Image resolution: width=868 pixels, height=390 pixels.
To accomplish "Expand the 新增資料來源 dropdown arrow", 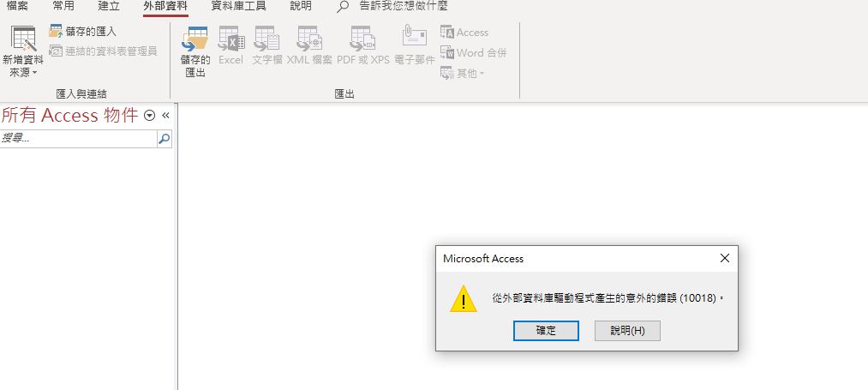I will [34, 73].
